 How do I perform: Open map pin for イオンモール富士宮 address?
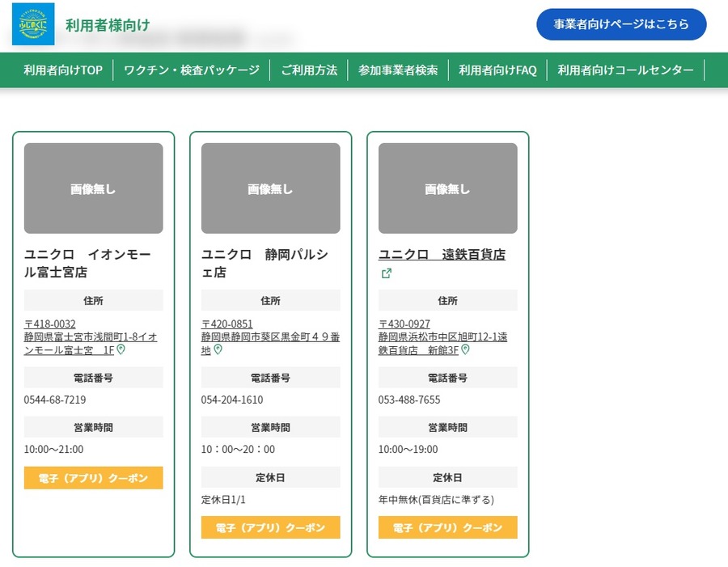121,349
